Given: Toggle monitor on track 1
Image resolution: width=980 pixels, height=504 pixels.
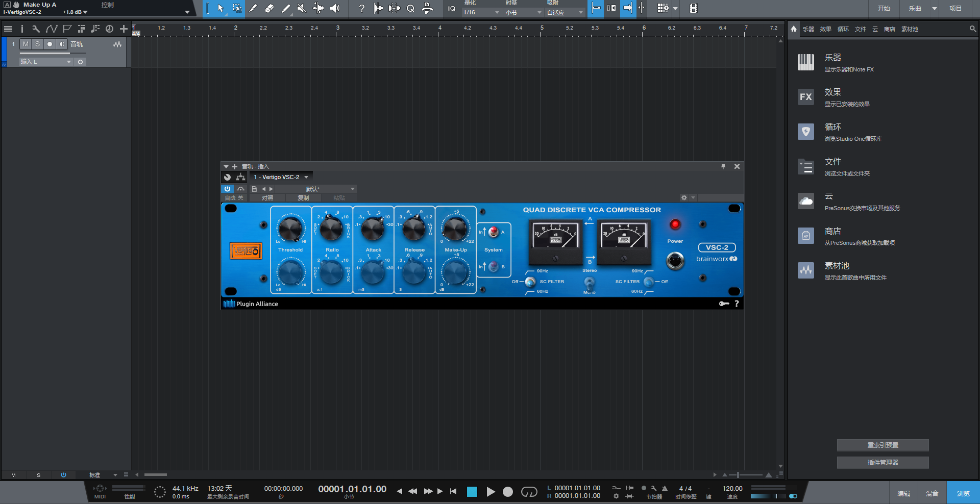Looking at the screenshot, I should 62,44.
